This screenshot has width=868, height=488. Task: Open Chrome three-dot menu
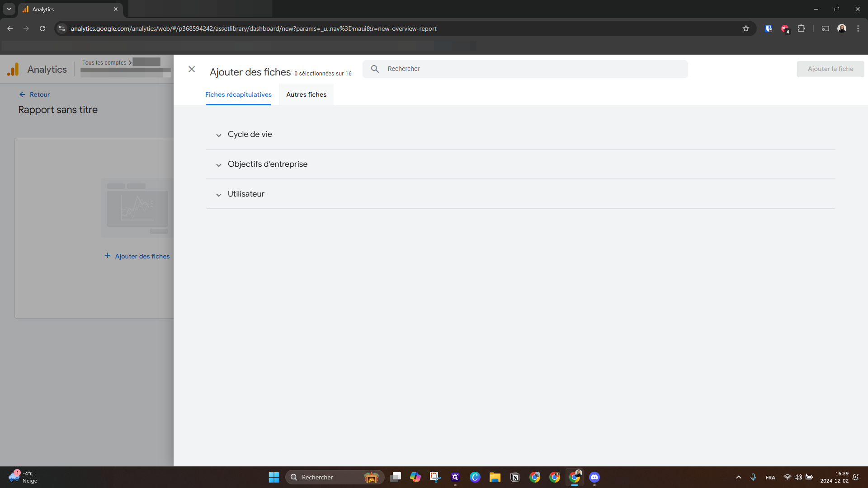[858, 28]
